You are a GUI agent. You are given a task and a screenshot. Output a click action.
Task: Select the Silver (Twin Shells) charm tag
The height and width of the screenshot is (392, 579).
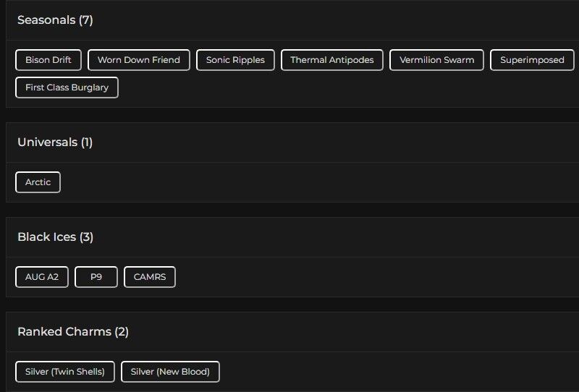tap(65, 372)
